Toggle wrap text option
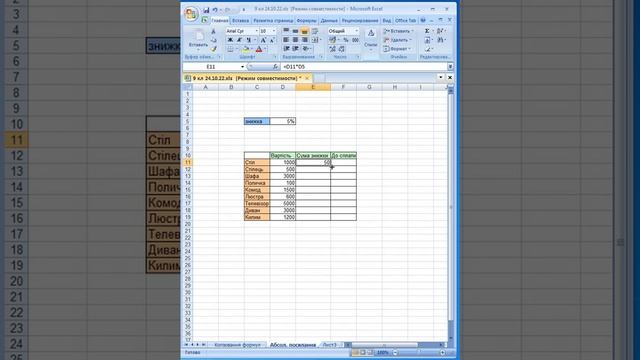Screen dimensions: 640x360 click(315, 31)
